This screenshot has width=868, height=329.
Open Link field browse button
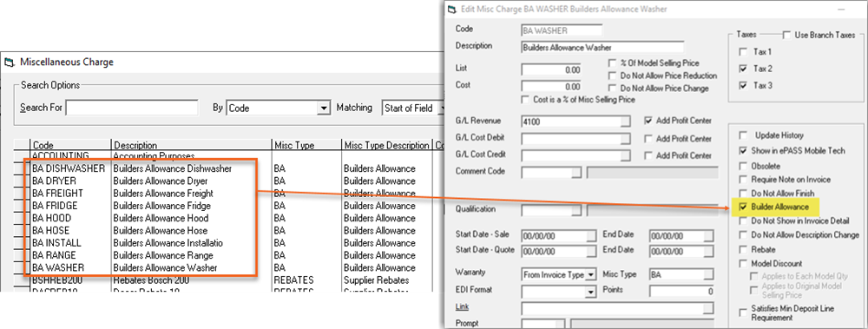coord(708,308)
